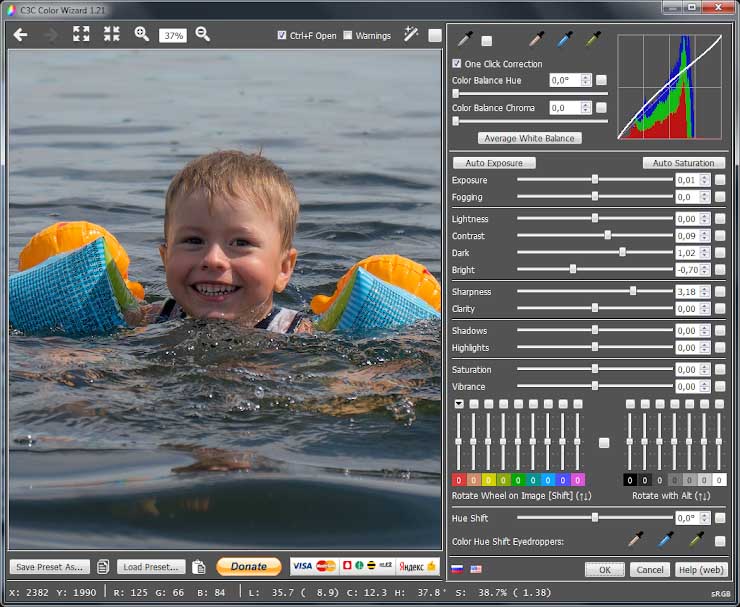Open Load Preset dialog
740x607 pixels.
[x=151, y=567]
